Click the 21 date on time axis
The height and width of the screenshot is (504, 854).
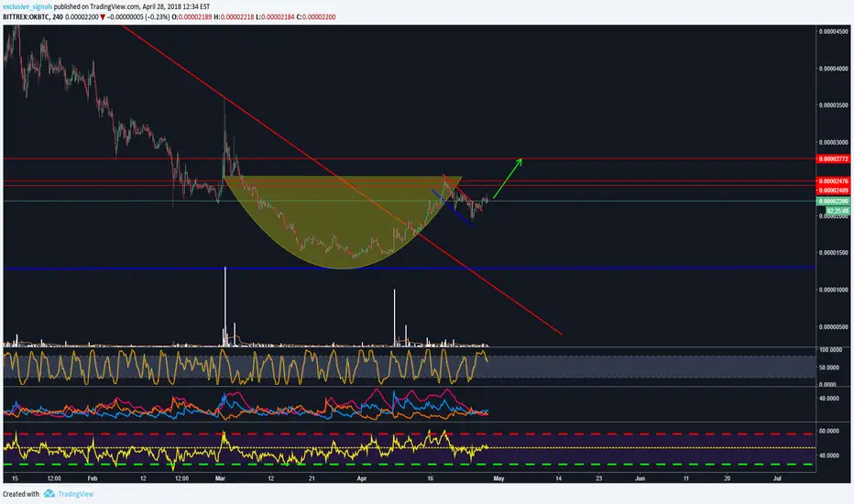(312, 478)
